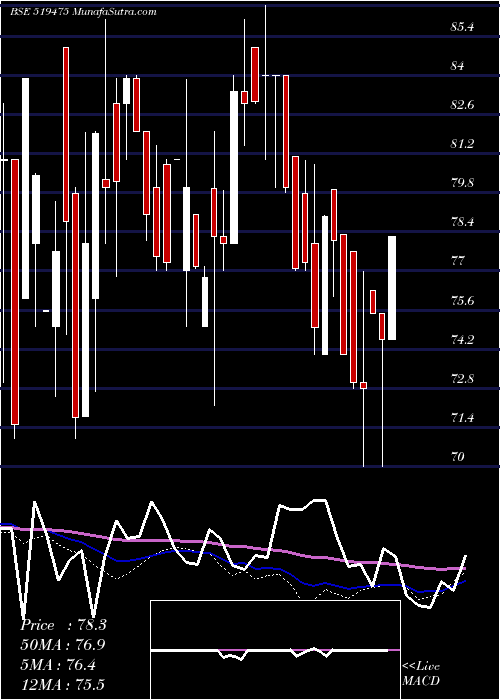Click the 75.6 price axis label
This screenshot has width=500, height=700.
pos(462,301)
